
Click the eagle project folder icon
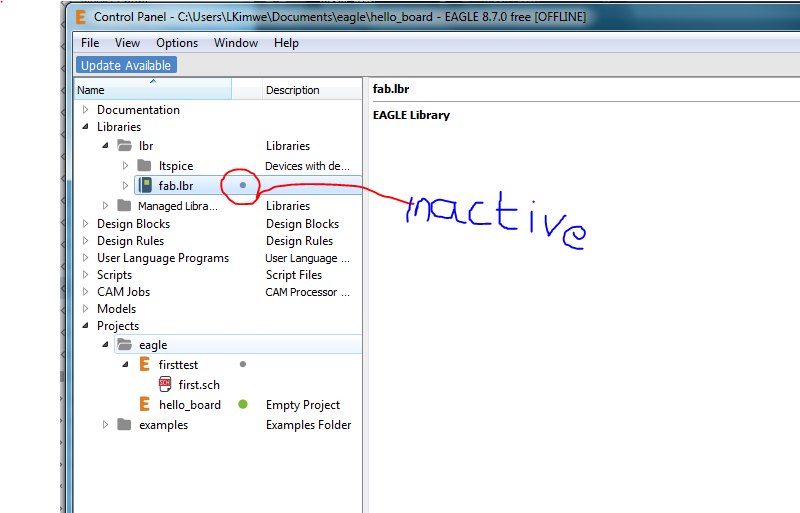pos(124,345)
